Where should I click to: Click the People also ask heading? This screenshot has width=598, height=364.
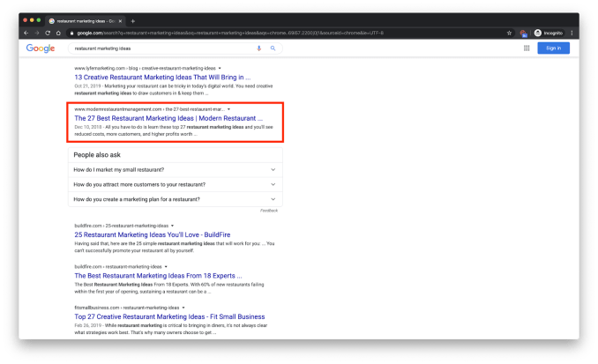click(97, 155)
